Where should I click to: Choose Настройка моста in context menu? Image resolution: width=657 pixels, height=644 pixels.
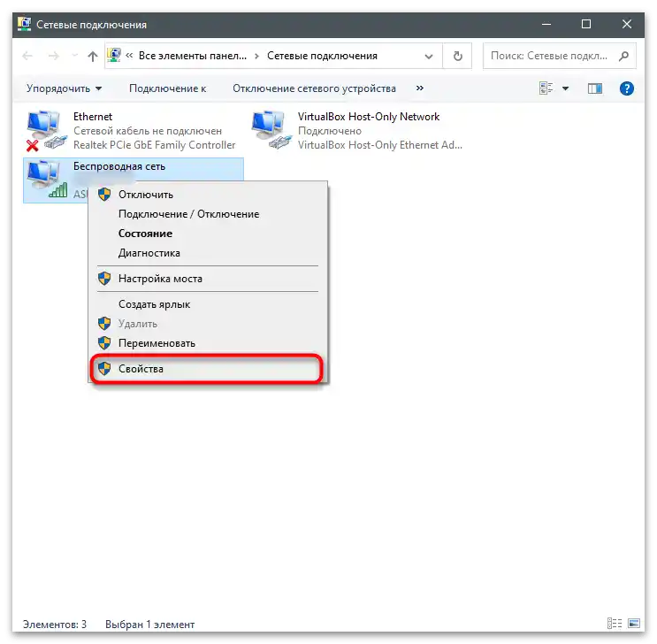[208, 279]
